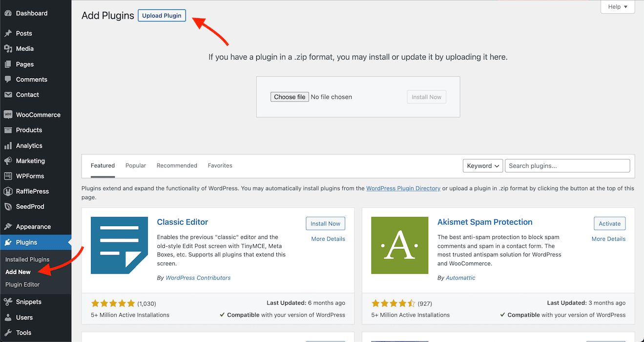The image size is (644, 342).
Task: Click the Analytics bar chart icon
Action: (8, 146)
